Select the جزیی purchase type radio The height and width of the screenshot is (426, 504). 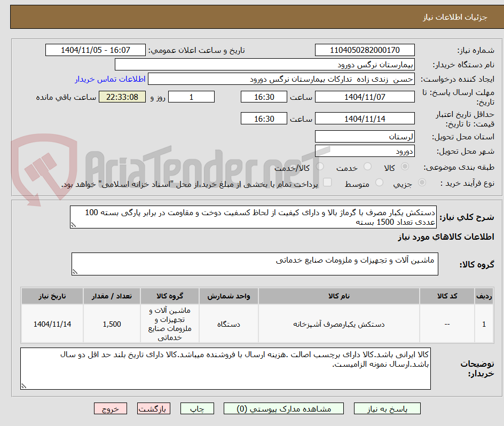pos(422,182)
